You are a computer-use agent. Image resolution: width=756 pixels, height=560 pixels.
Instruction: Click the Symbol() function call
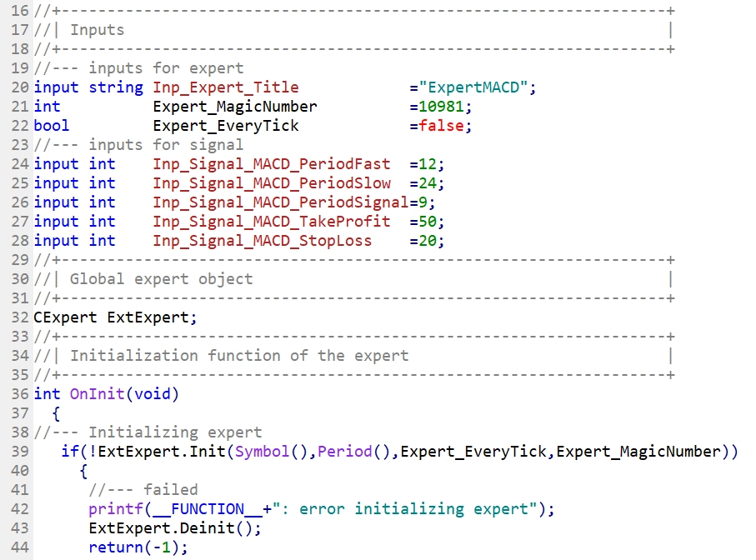[272, 452]
